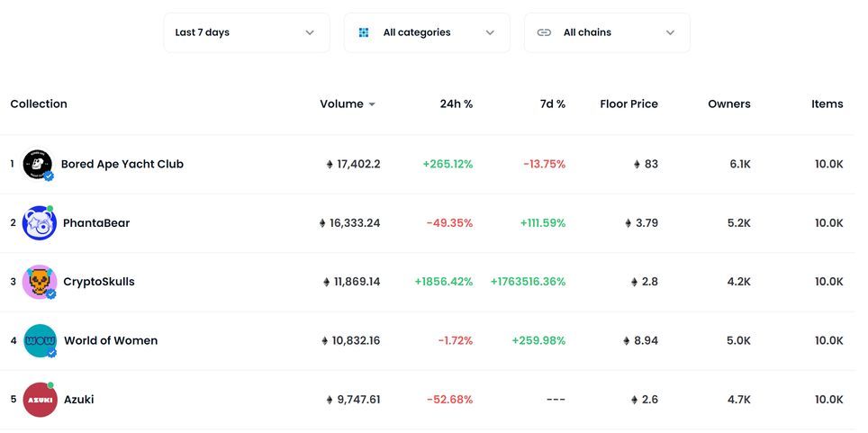Open the Bored Ape Yacht Club avatar

(x=38, y=165)
